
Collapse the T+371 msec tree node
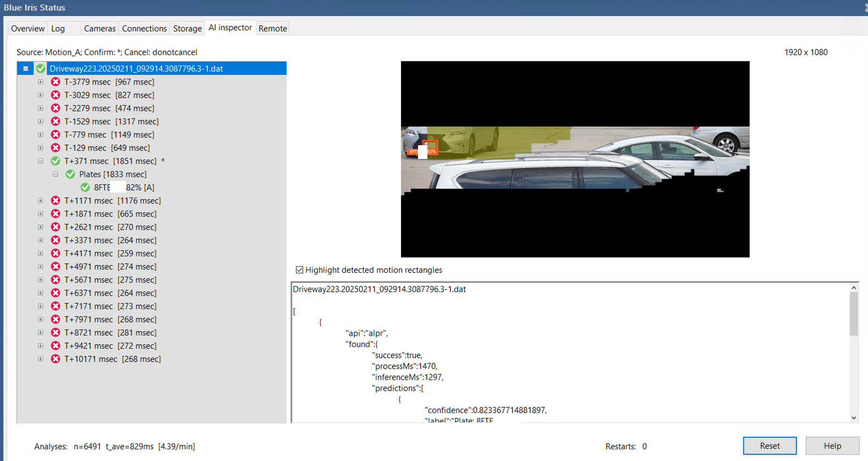(x=40, y=161)
